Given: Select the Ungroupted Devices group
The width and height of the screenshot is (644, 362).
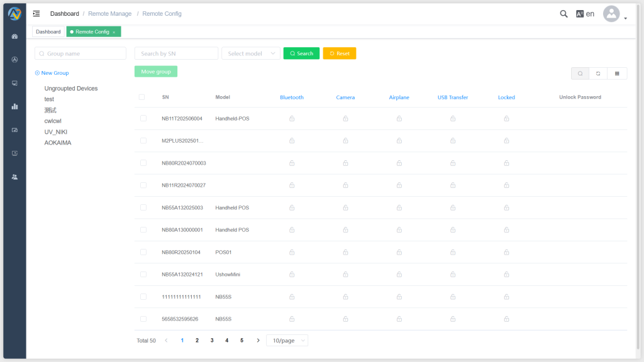Looking at the screenshot, I should pos(71,88).
